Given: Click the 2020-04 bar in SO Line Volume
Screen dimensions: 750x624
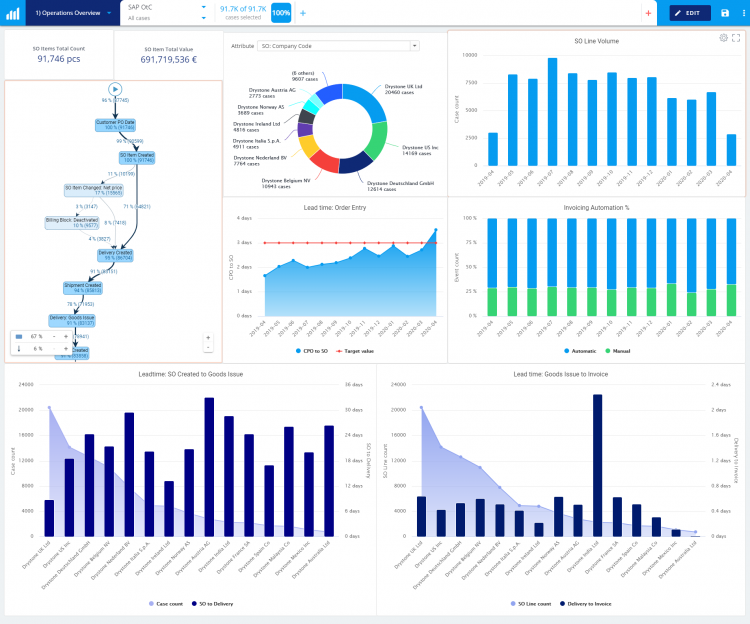Looking at the screenshot, I should 731,150.
